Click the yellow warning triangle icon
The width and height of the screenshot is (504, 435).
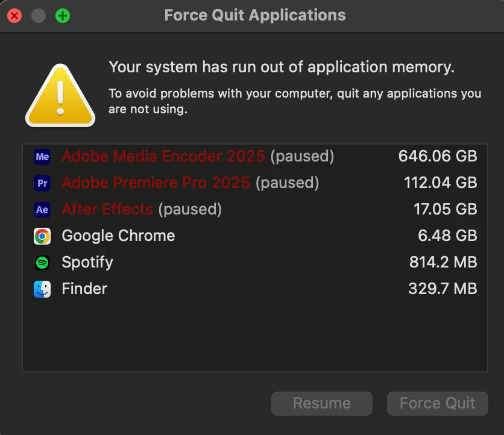coord(60,97)
